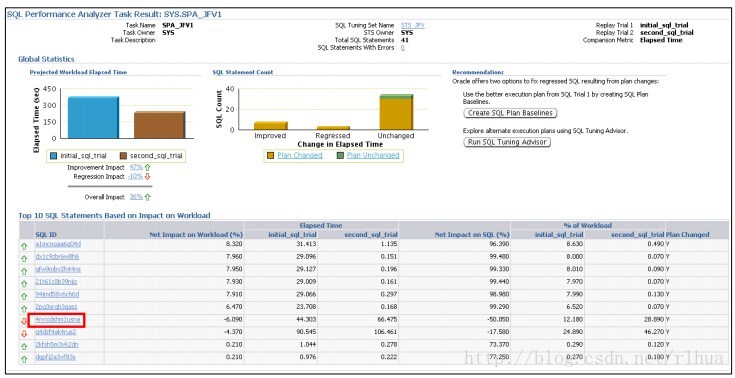Click the 46.270 workload percent cell

[654, 332]
